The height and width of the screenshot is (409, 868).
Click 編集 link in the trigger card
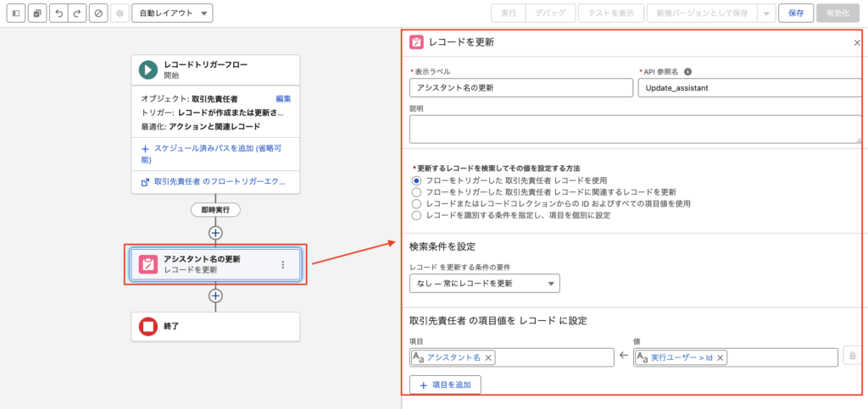coord(283,99)
